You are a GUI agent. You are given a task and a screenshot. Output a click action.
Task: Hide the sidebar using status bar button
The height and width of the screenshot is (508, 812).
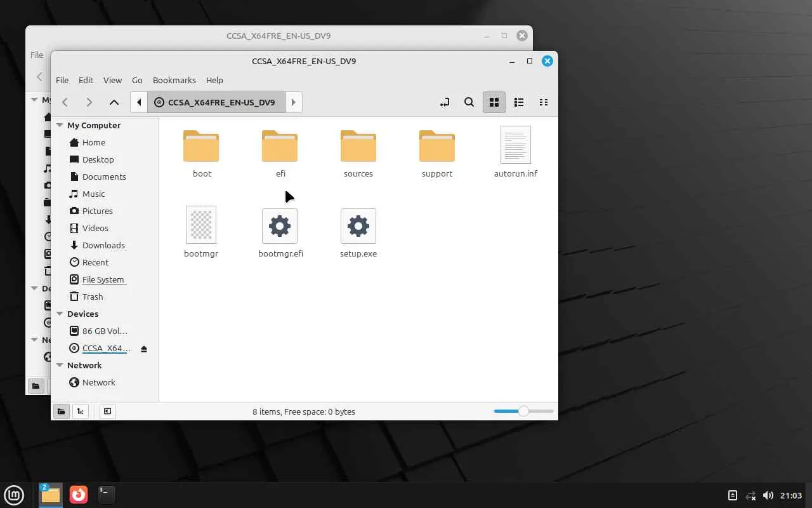click(x=107, y=411)
